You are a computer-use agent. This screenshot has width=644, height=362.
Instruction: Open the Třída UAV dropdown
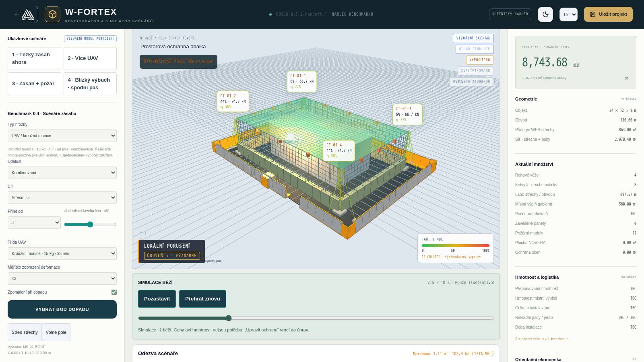[x=62, y=253]
